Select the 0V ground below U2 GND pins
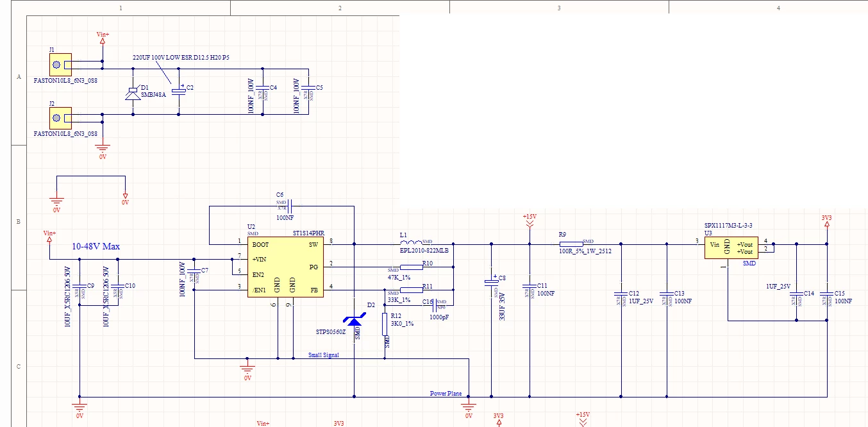The height and width of the screenshot is (427, 868). click(247, 371)
